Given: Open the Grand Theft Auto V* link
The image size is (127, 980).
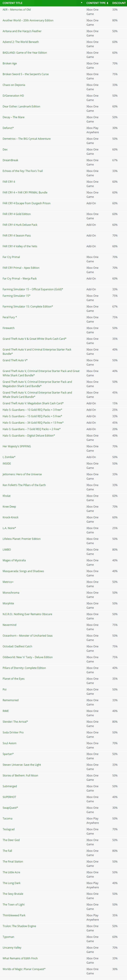Looking at the screenshot, I should (15, 360).
